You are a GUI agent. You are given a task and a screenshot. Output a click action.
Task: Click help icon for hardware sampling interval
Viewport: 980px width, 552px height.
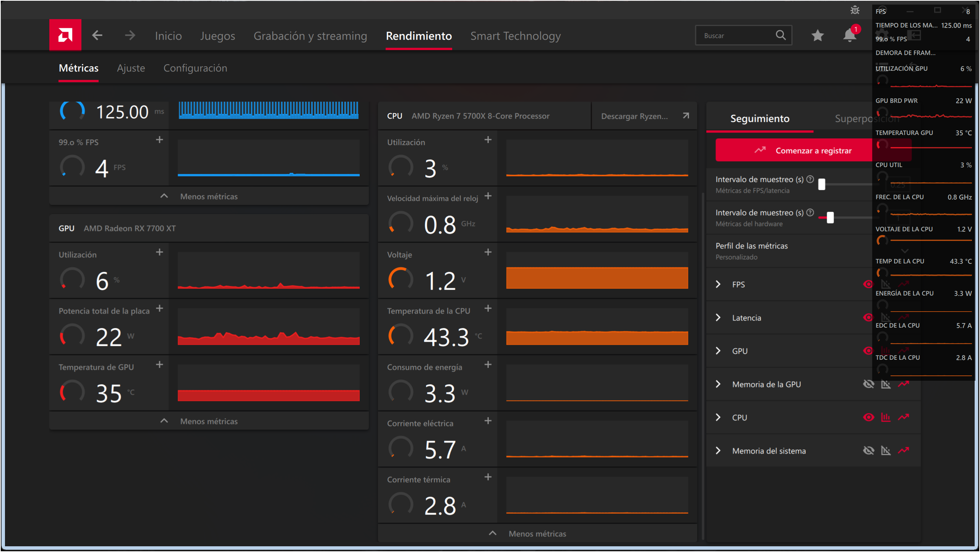(810, 213)
